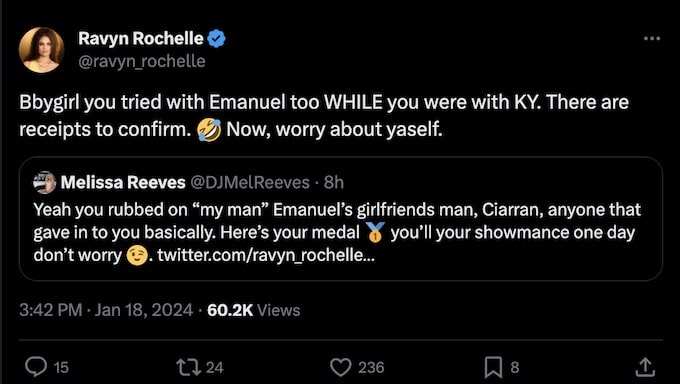View the 60.2K Views analytics
Image resolution: width=680 pixels, height=384 pixels.
click(254, 310)
